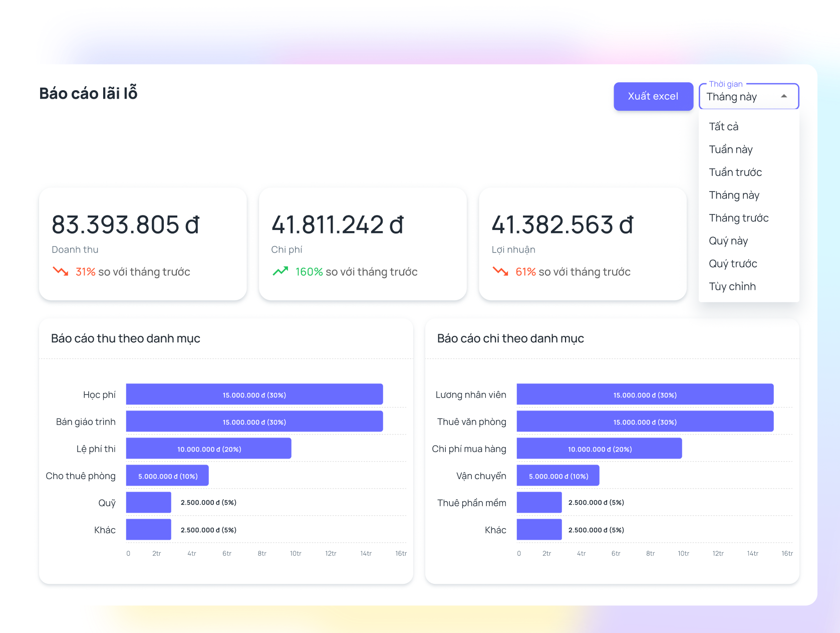Choose 'Tuần này' option
The width and height of the screenshot is (840, 633).
pyautogui.click(x=731, y=149)
